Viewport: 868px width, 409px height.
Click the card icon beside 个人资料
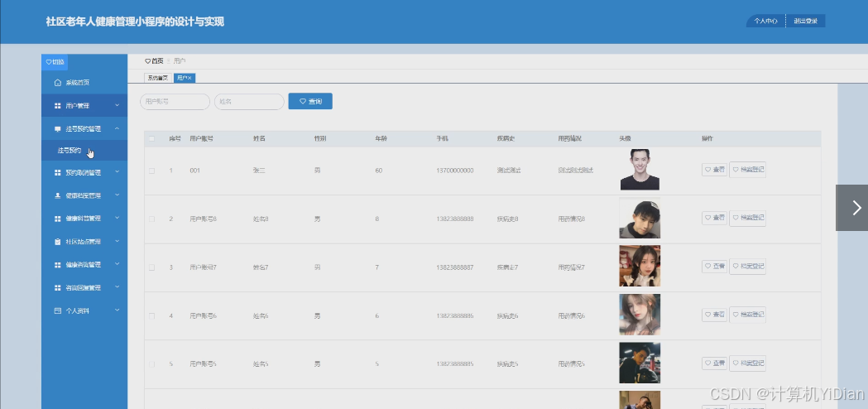click(58, 311)
